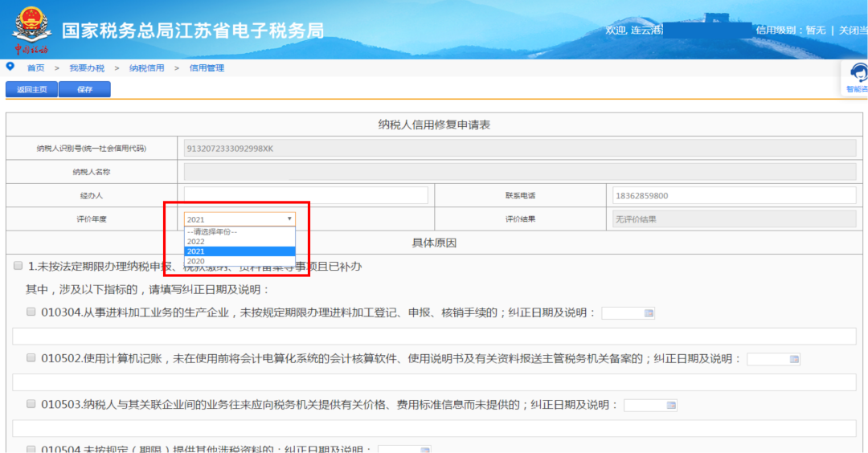Open the 智能咨询 assistant icon

coord(857,75)
